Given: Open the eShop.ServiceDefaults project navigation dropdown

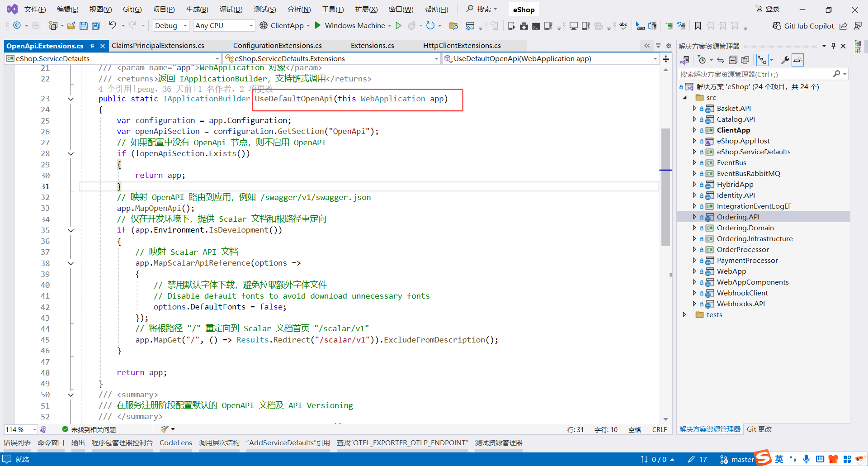Looking at the screenshot, I should (x=113, y=58).
